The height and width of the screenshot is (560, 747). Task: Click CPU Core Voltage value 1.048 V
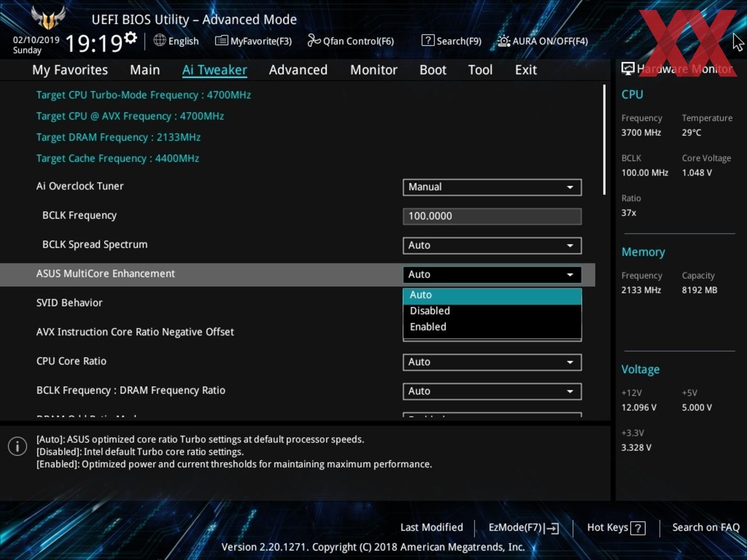click(697, 172)
